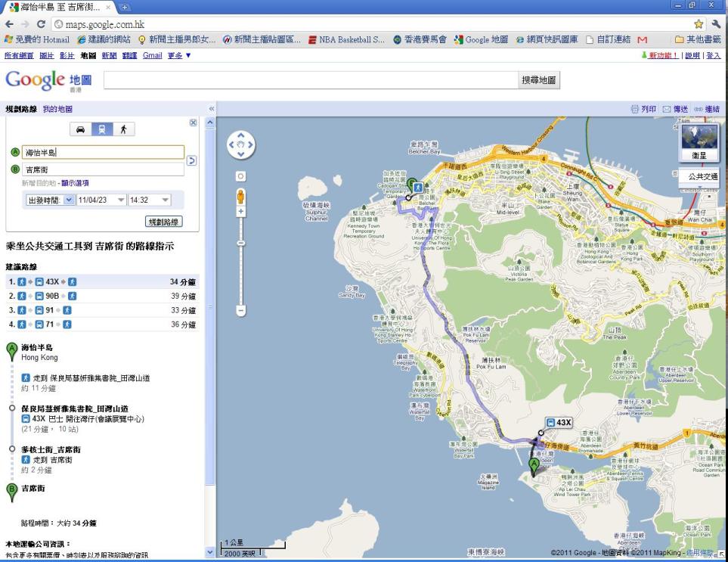Click the browser forward arrow
The height and width of the screenshot is (562, 728).
(x=25, y=24)
